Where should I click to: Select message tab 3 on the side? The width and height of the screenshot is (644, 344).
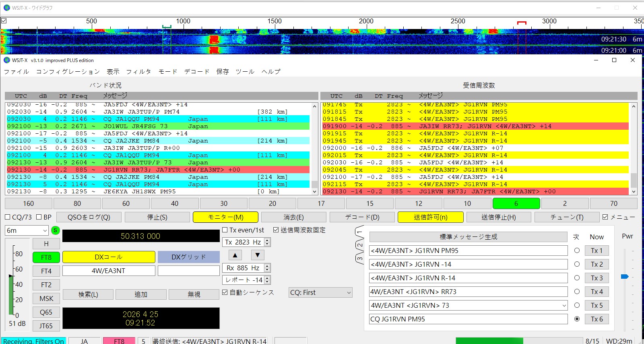tap(359, 258)
